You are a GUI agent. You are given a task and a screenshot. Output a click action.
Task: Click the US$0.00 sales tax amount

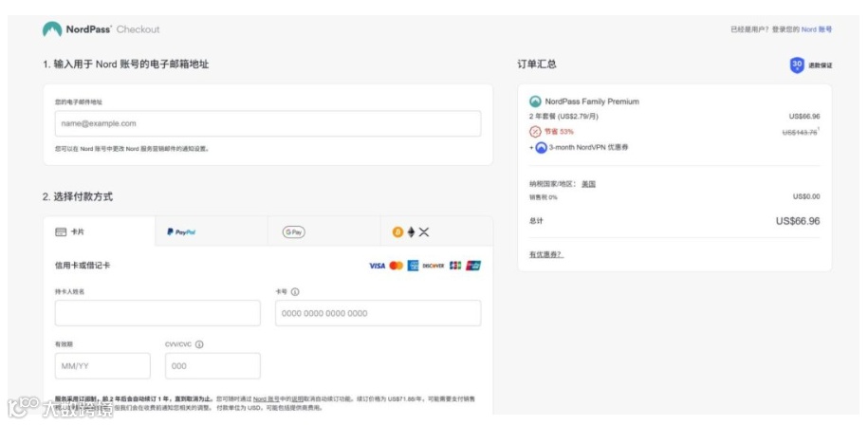tap(806, 196)
